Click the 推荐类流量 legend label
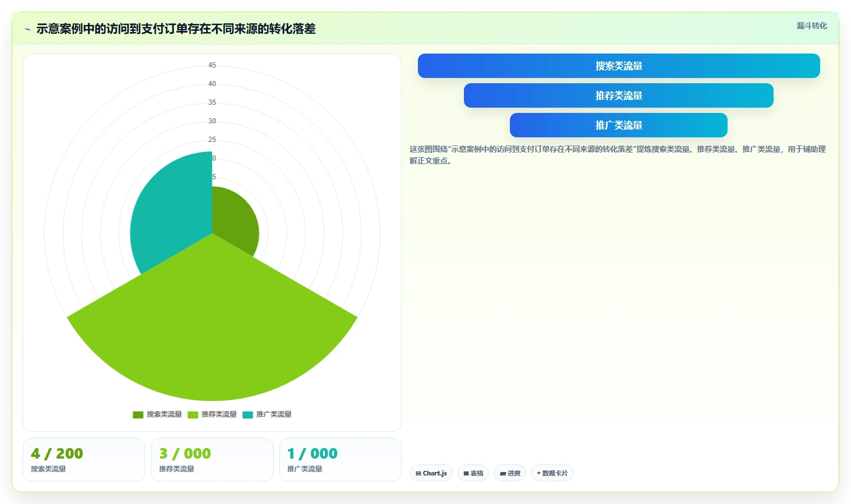 [219, 414]
